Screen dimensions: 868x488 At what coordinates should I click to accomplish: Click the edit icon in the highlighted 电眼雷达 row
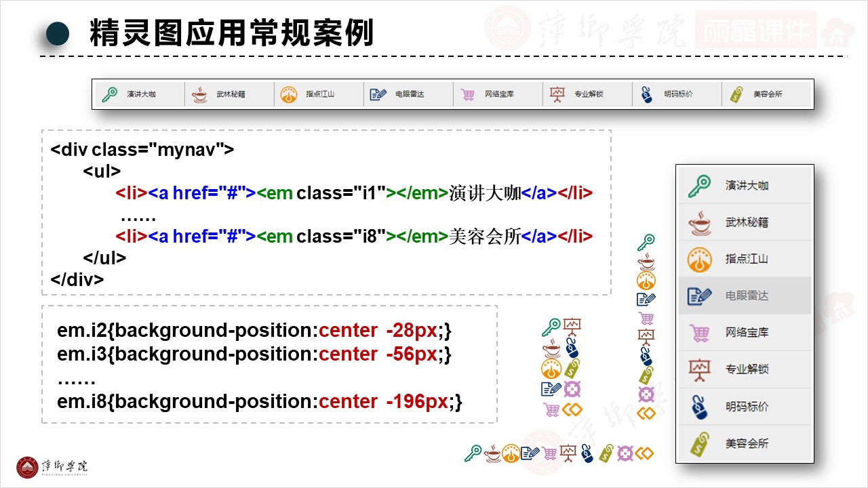700,296
